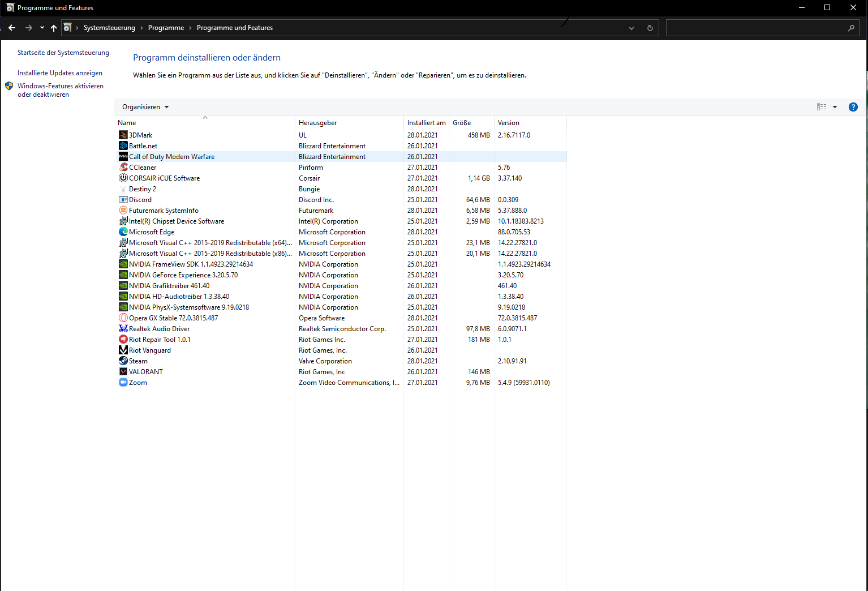This screenshot has width=868, height=591.
Task: Select Microsoft Visual C++ Redistributable (x64) entry
Action: (x=210, y=242)
